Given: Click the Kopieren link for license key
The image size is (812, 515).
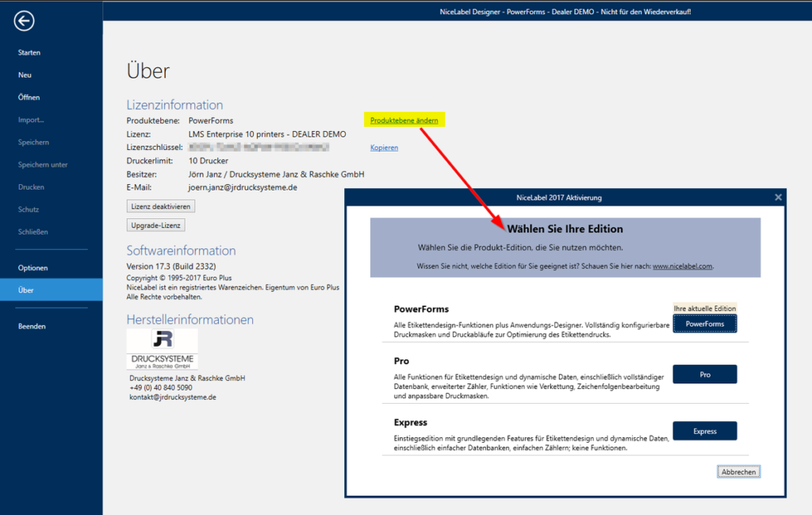Looking at the screenshot, I should (x=384, y=148).
